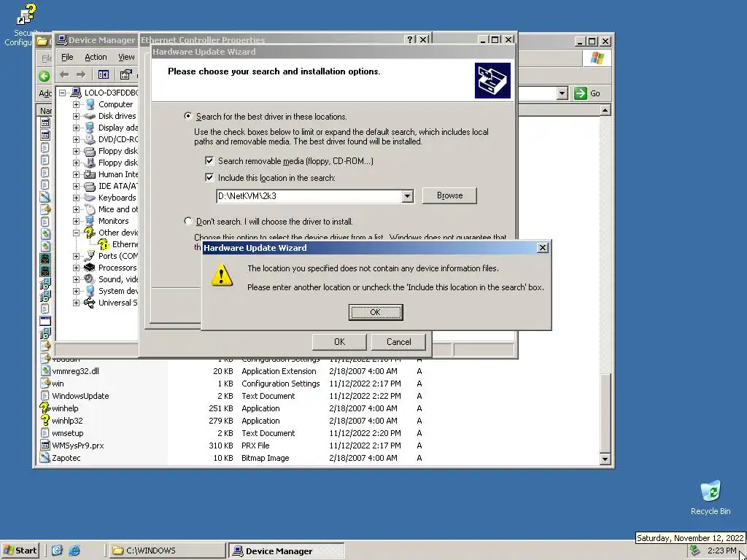Collapse the Other devices node
This screenshot has height=560, width=747.
[76, 233]
